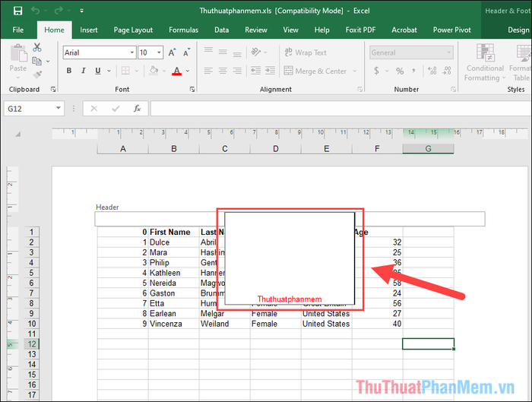The width and height of the screenshot is (532, 402).
Task: Toggle bold formatting
Action: [69, 71]
